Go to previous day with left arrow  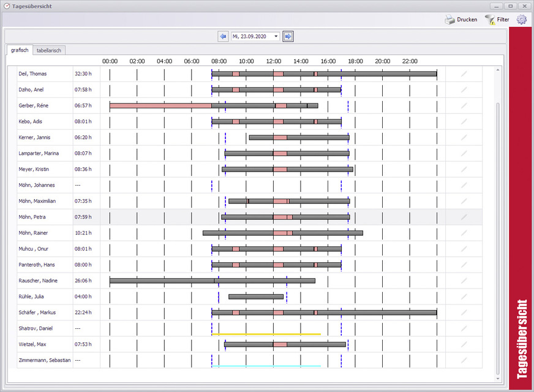tap(223, 37)
